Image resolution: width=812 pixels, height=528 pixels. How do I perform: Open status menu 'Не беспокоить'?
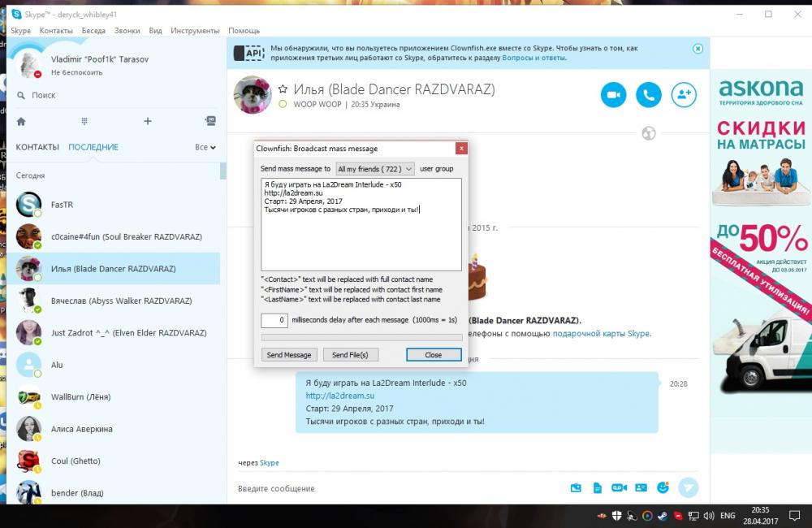pyautogui.click(x=76, y=72)
